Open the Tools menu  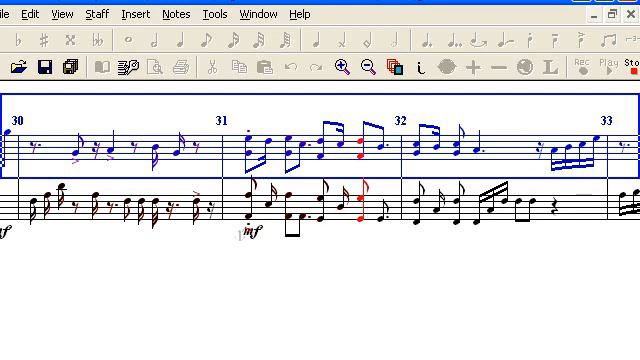pos(215,14)
